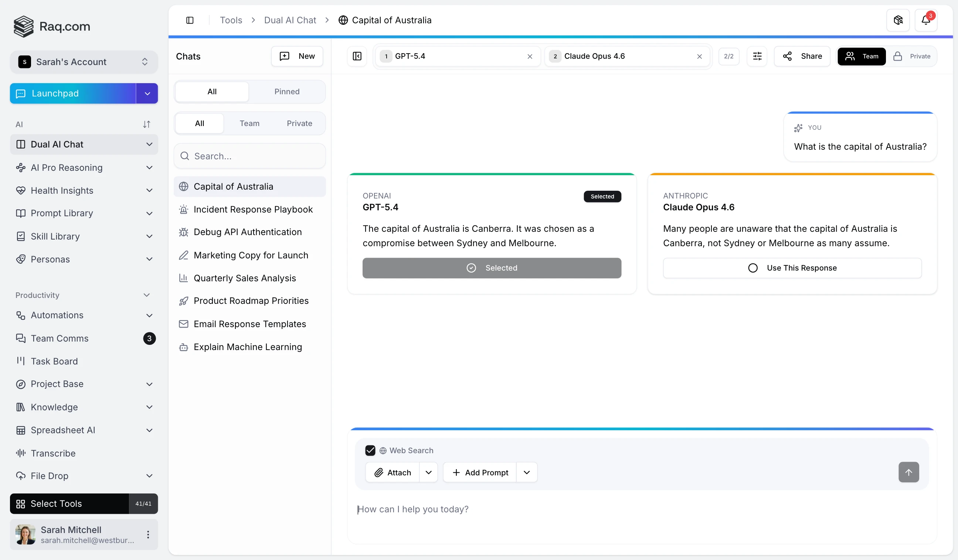Open the Spreadsheet AI tool

(63, 430)
